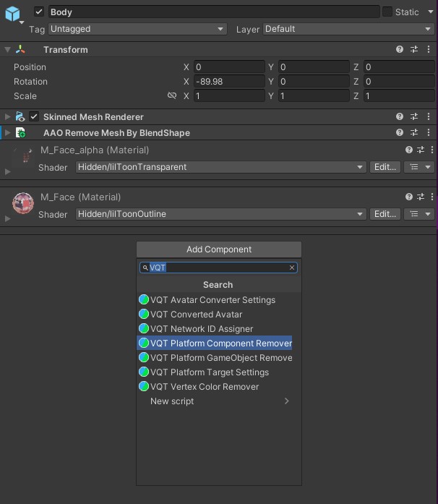
Task: Click the VQT component search field
Action: click(x=218, y=268)
